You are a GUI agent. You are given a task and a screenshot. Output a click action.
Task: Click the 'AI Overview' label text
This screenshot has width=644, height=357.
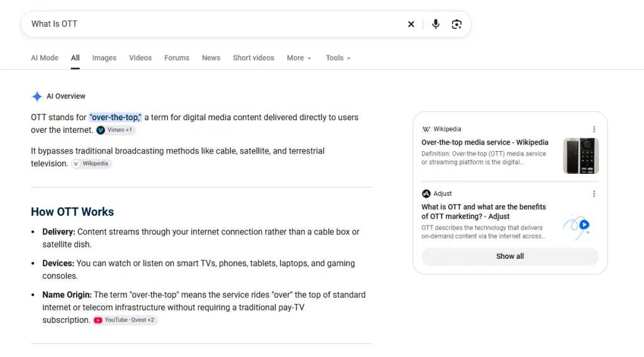65,96
